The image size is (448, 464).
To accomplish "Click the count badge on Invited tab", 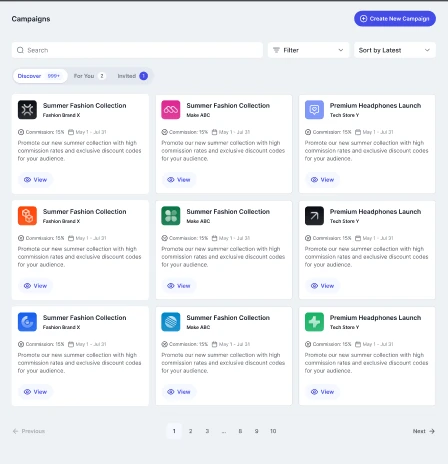I will coord(143,76).
